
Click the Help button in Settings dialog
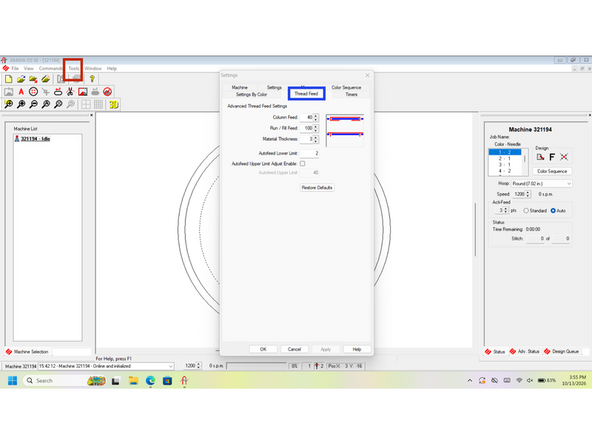[x=357, y=349]
